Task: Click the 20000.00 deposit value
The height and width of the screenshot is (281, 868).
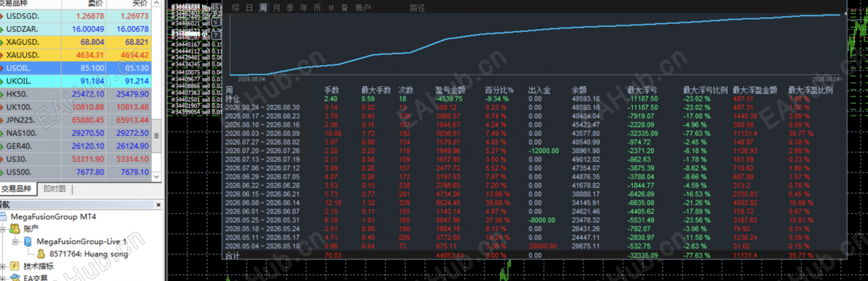Action: click(542, 246)
